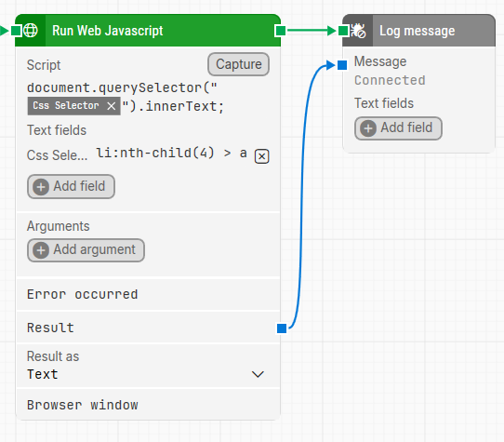This screenshot has width=504, height=442.
Task: Click the Css Sele... field label
Action: [57, 155]
